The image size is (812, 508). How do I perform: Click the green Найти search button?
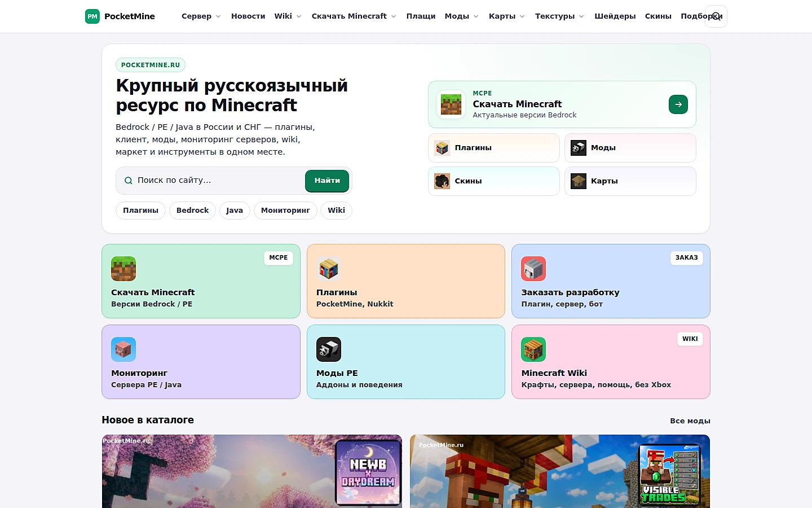pyautogui.click(x=327, y=181)
